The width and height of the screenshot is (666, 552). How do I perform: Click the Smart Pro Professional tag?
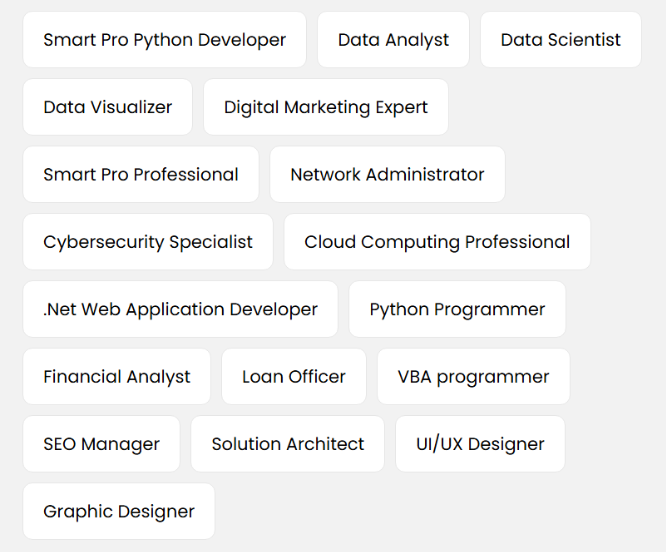pyautogui.click(x=140, y=174)
